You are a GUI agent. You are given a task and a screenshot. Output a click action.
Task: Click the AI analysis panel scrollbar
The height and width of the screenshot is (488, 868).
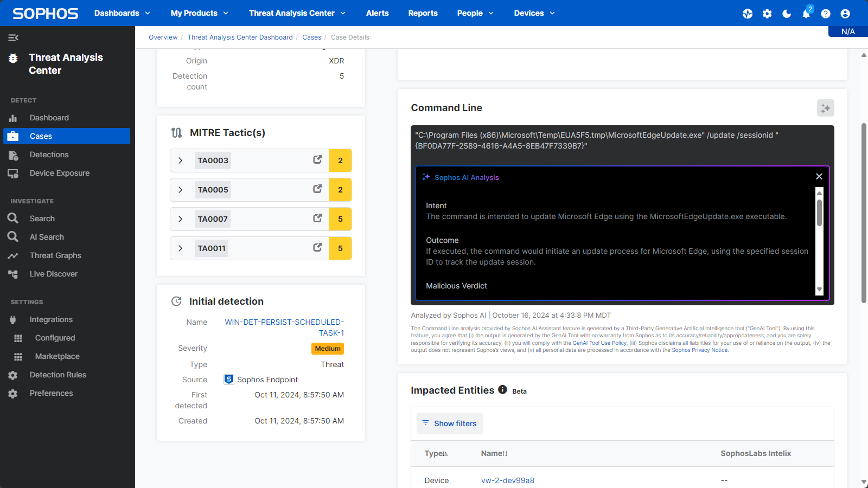[x=819, y=213]
